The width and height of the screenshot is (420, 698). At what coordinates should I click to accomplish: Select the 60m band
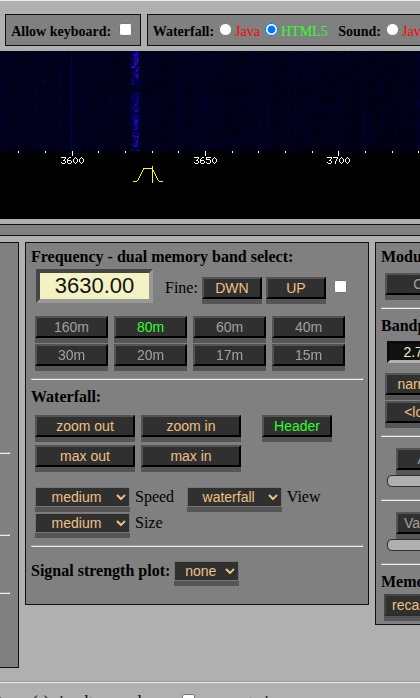pyautogui.click(x=229, y=327)
